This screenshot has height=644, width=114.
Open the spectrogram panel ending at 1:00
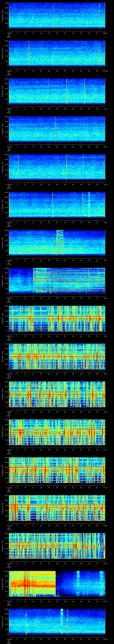57,91
